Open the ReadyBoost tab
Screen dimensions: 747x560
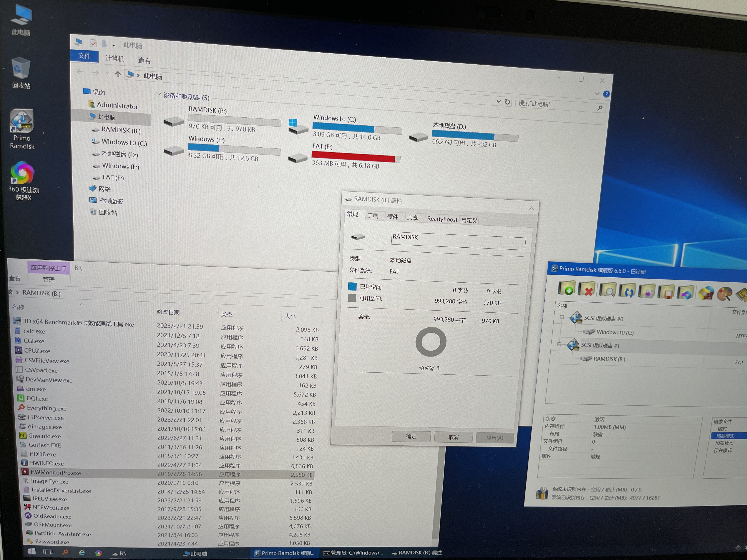point(442,219)
